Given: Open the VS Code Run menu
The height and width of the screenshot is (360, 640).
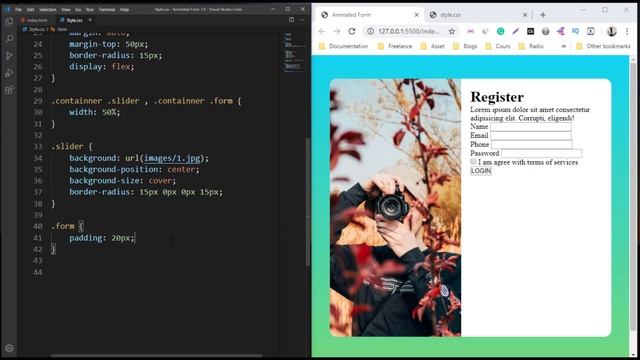Looking at the screenshot, I should point(90,9).
